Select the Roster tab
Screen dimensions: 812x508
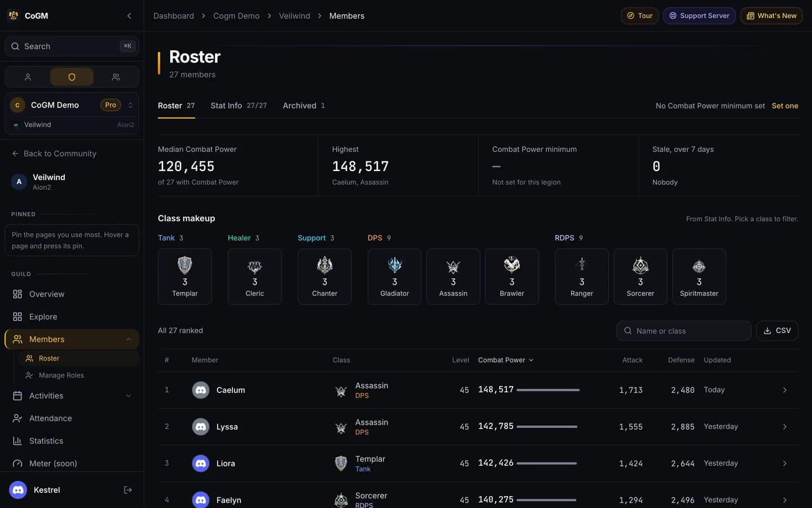pos(176,106)
